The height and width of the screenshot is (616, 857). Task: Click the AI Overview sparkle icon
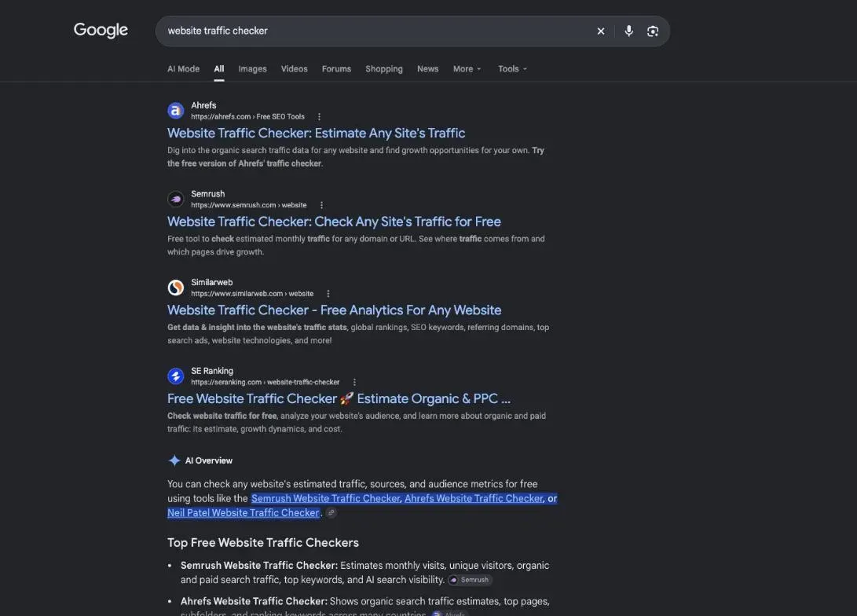pos(174,460)
